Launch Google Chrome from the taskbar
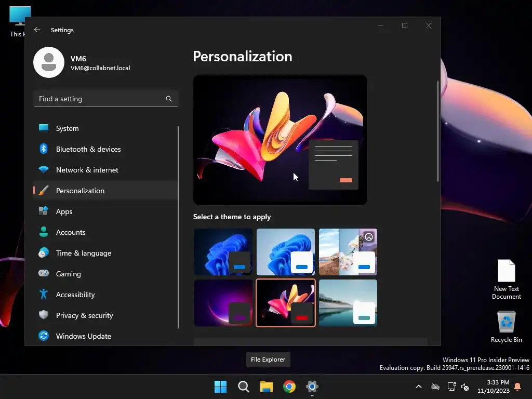The image size is (532, 399). click(x=289, y=387)
